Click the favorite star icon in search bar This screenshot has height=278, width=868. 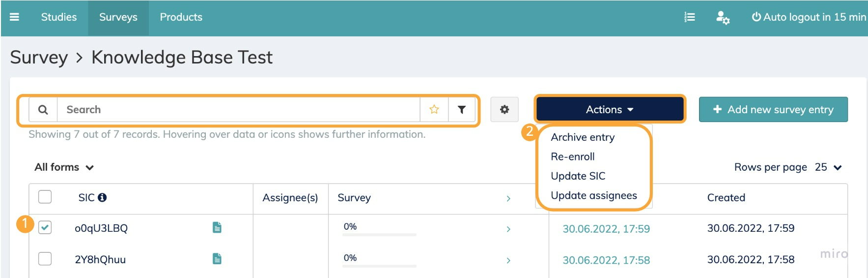tap(434, 110)
